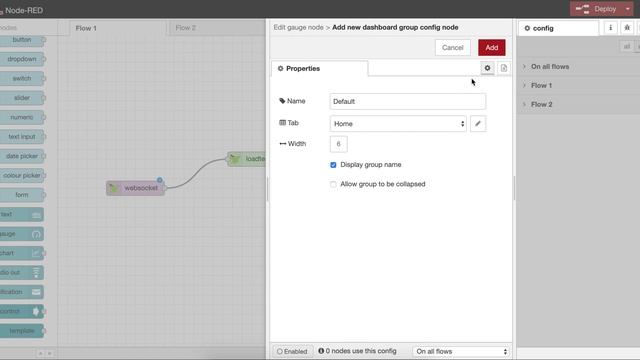Click the node settings gear icon
640x360 pixels.
click(x=487, y=68)
